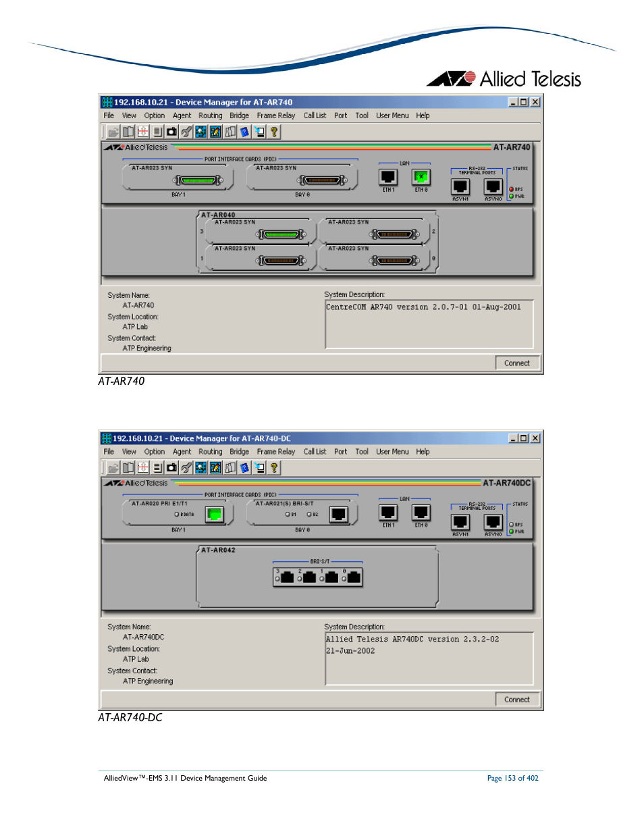The height and width of the screenshot is (834, 644).
Task: Click the Page 153 of 402 footer text
Action: pos(513,778)
